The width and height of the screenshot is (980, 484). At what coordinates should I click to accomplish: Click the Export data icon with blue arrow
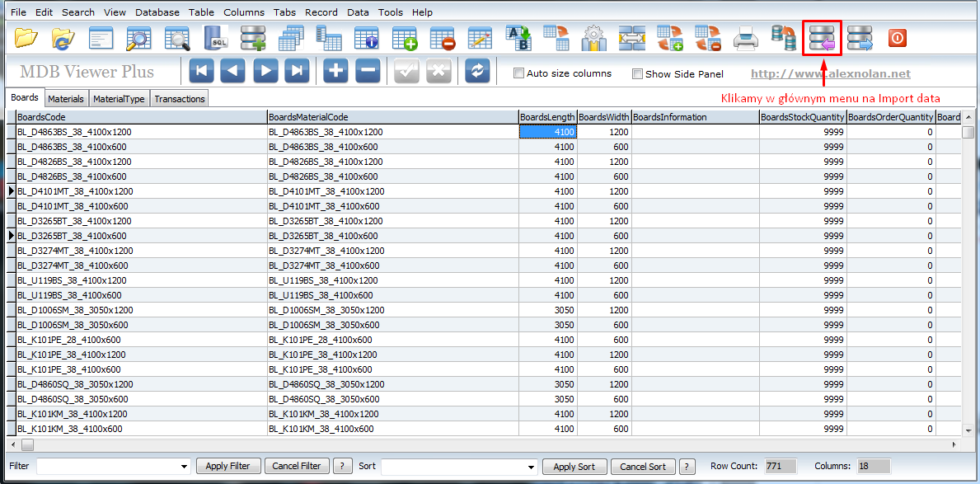pos(860,38)
